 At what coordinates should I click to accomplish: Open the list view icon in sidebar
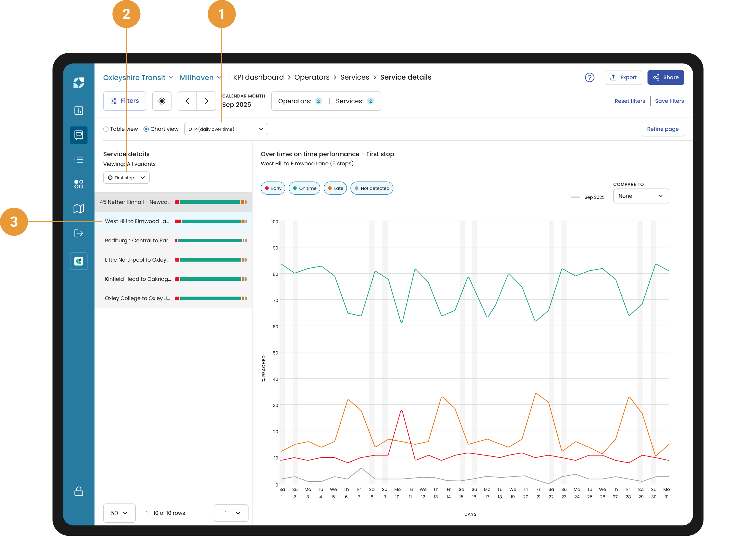[x=78, y=160]
